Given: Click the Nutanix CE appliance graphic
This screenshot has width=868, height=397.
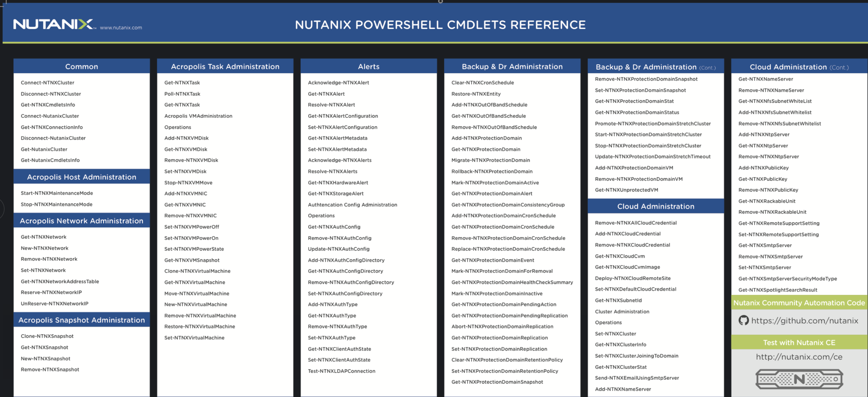Looking at the screenshot, I should [799, 379].
